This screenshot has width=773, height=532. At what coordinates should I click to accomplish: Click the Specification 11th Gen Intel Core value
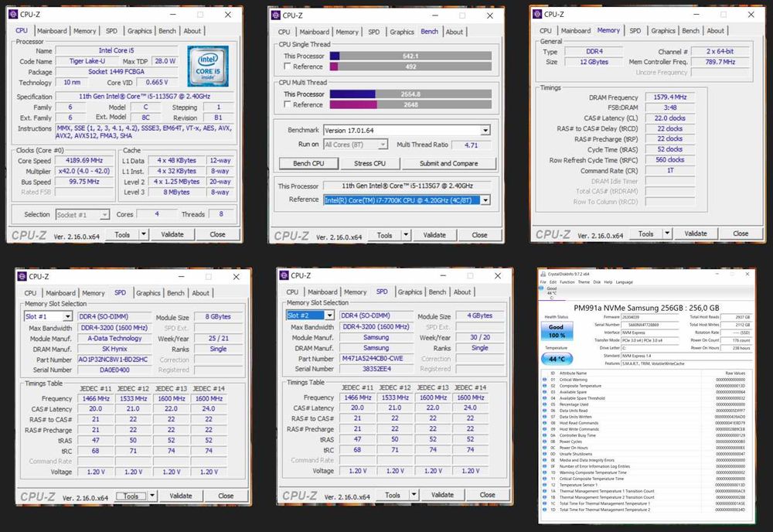coord(145,97)
